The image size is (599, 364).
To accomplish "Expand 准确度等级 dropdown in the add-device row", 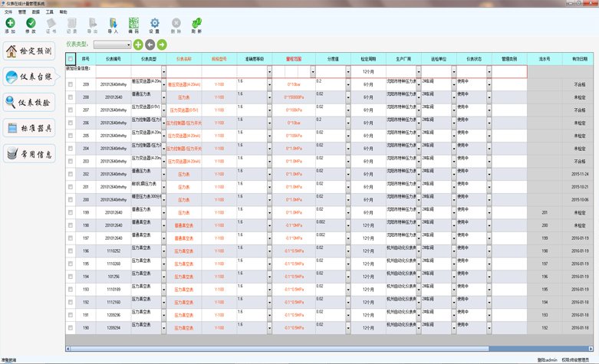I will click(269, 71).
